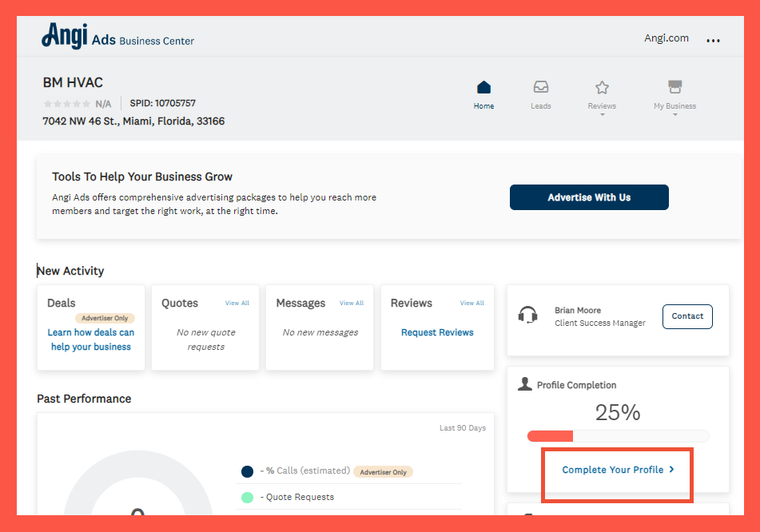Open the My Business tab label
The image size is (760, 532).
(674, 106)
